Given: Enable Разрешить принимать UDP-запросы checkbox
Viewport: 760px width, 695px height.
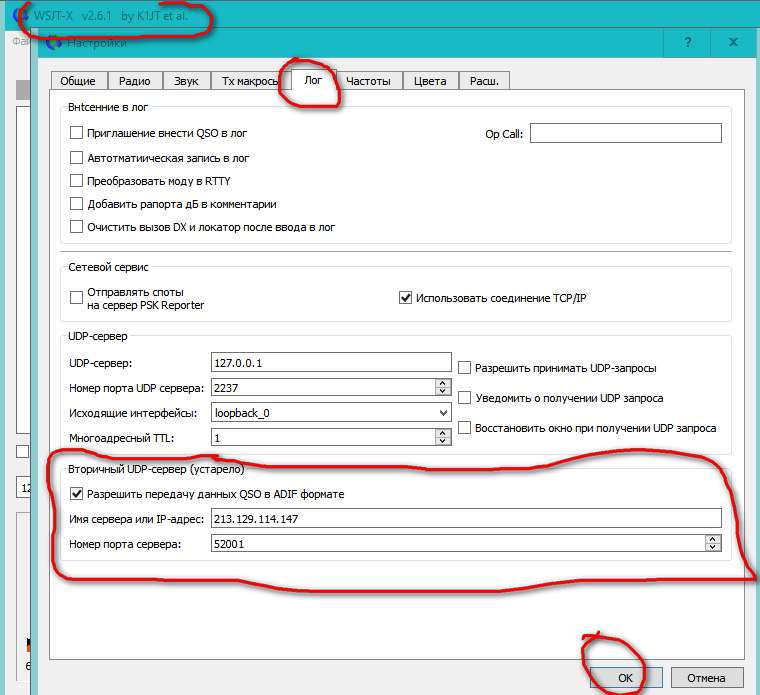Looking at the screenshot, I should point(465,368).
